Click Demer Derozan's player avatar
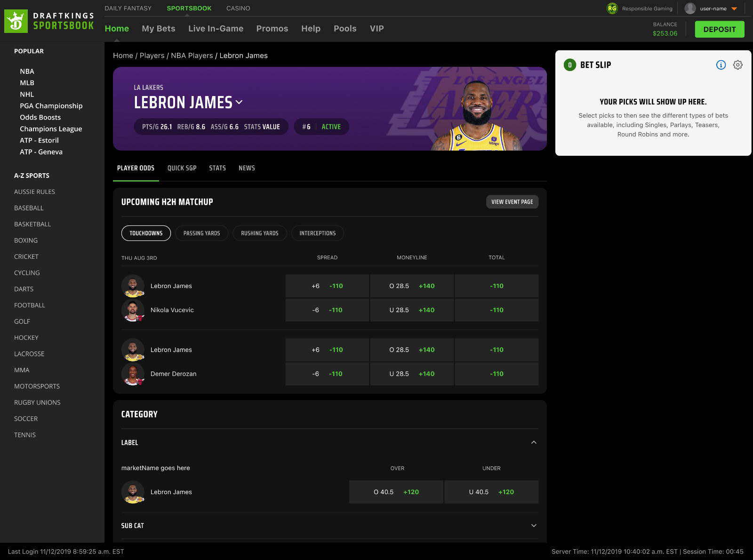 pos(133,374)
